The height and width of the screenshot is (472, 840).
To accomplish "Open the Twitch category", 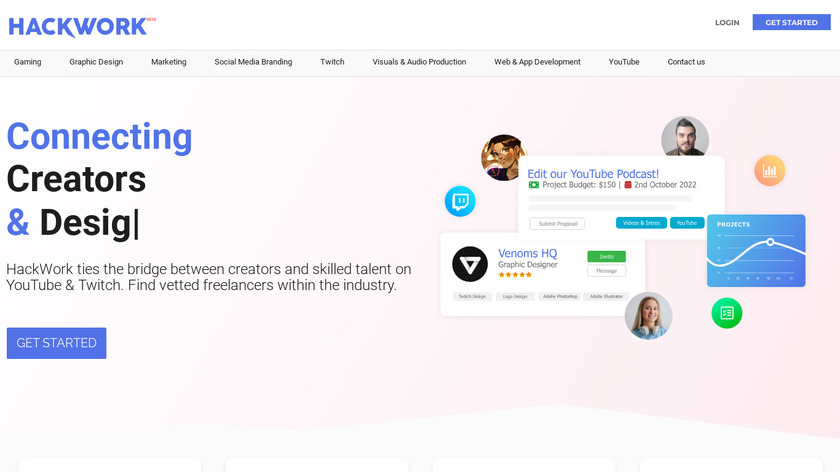I will pyautogui.click(x=332, y=62).
